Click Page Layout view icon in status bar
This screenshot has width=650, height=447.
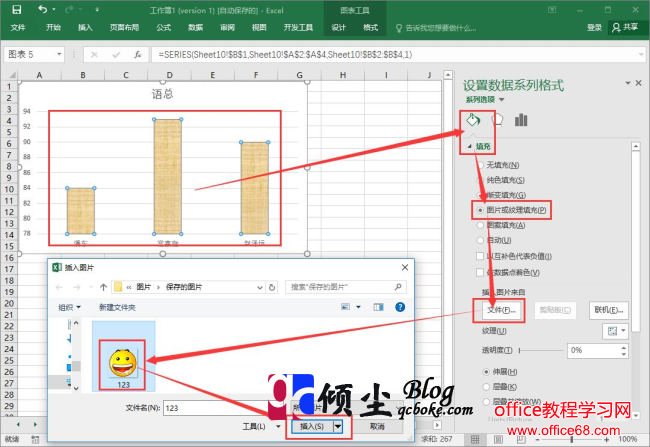(x=499, y=439)
